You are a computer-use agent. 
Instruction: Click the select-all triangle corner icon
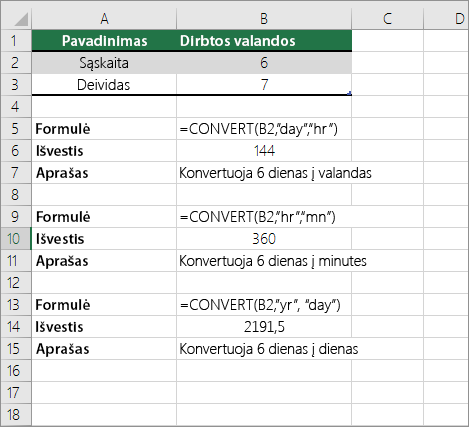pos(21,20)
